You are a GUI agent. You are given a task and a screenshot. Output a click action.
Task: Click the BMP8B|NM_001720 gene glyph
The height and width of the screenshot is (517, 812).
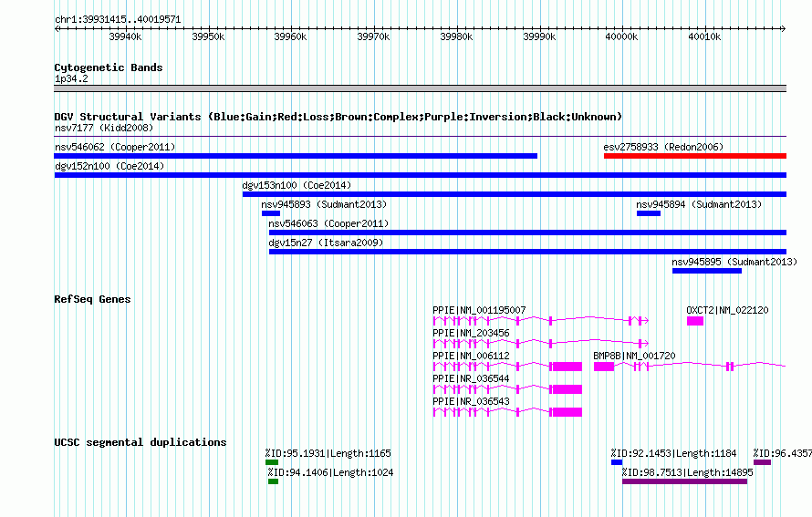[x=690, y=367]
